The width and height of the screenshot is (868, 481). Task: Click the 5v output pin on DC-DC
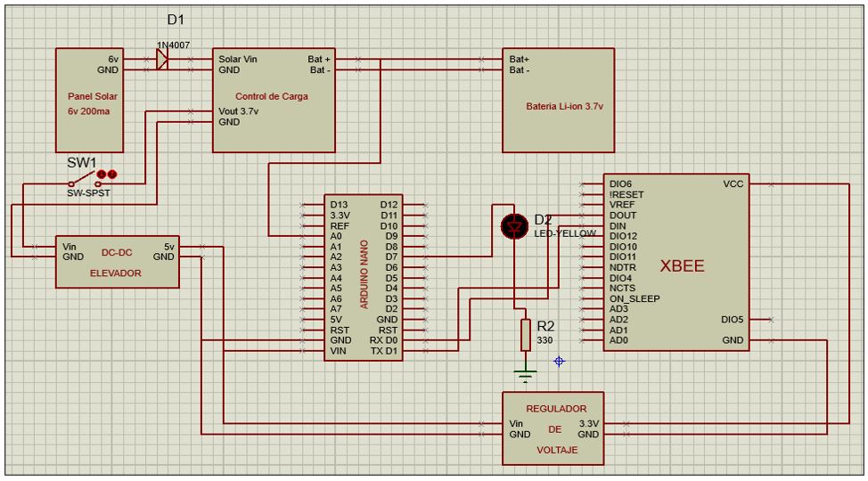point(168,247)
